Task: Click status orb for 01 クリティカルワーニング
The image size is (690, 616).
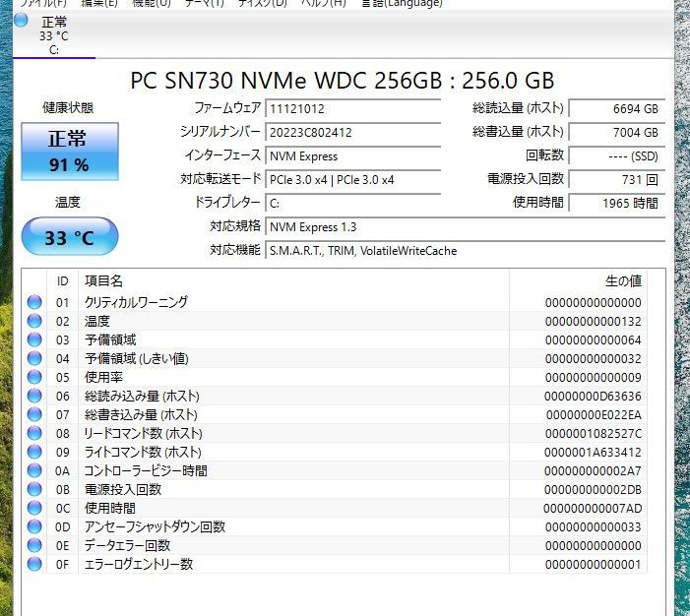Action: pyautogui.click(x=34, y=302)
